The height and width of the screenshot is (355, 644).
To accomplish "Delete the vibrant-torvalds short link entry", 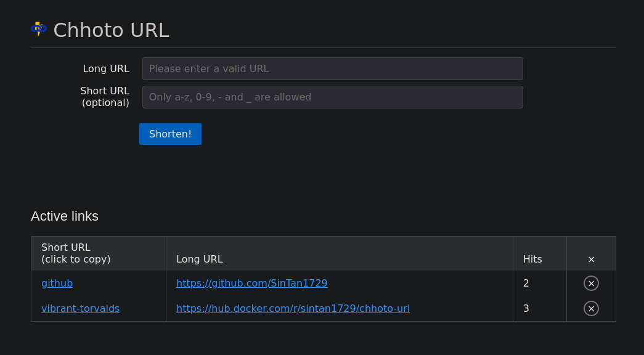I will pos(591,309).
